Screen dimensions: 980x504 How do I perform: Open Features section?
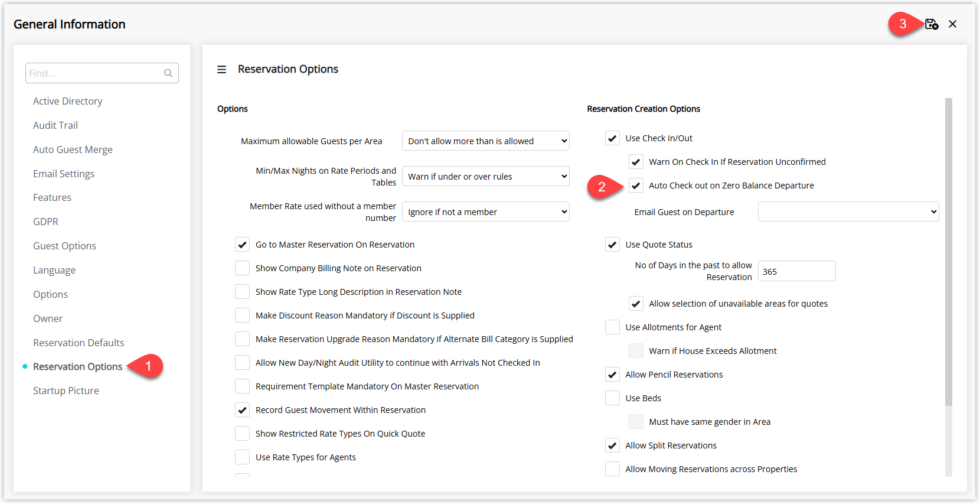click(x=52, y=197)
